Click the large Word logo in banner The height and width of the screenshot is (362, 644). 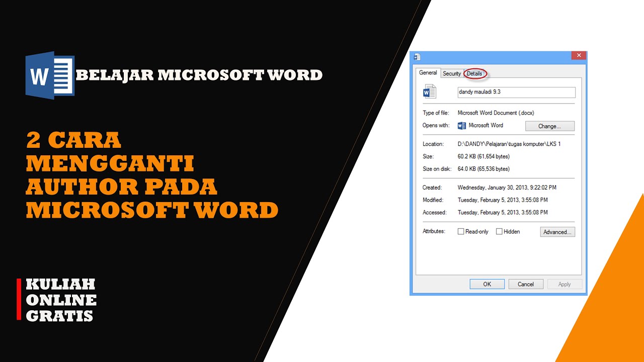[50, 75]
